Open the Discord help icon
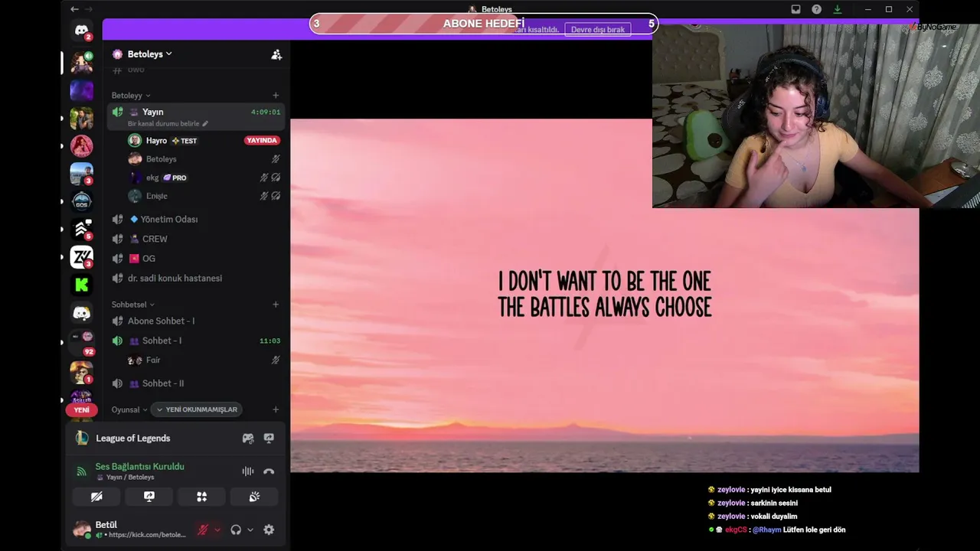The width and height of the screenshot is (980, 551). click(x=816, y=9)
